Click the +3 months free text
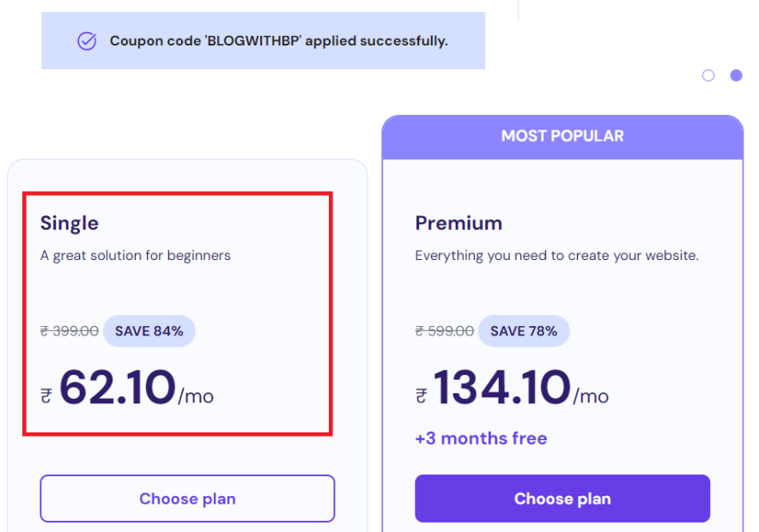 (481, 438)
